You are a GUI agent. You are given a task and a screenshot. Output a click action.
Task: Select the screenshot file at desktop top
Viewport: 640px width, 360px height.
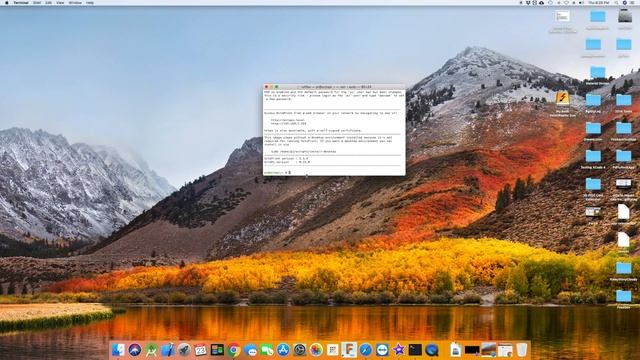[x=562, y=16]
